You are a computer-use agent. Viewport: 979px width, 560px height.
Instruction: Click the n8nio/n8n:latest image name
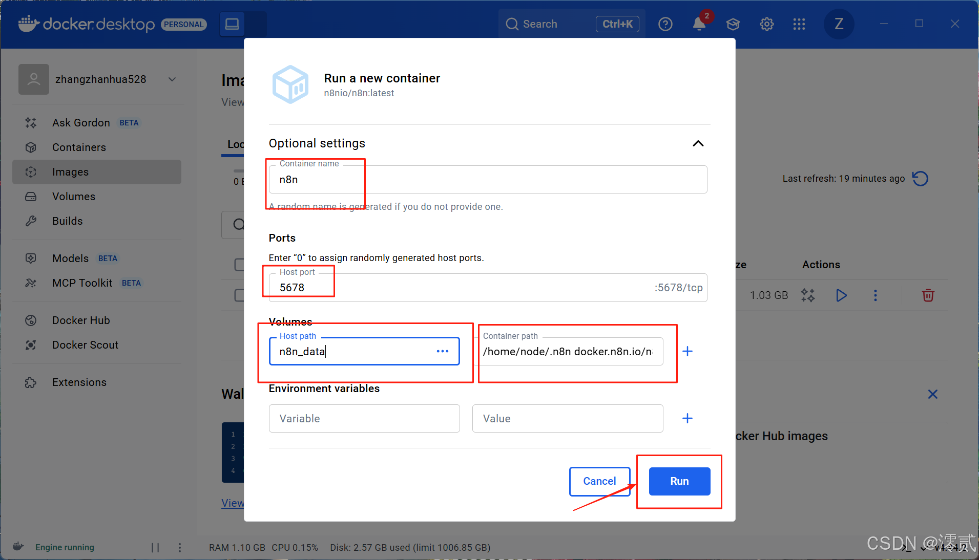(359, 93)
